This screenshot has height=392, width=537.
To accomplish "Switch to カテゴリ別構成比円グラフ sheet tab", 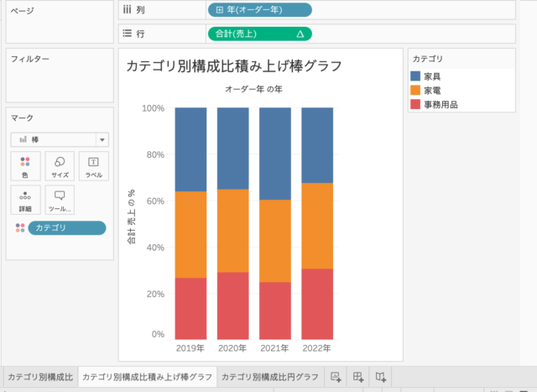I will click(x=270, y=377).
